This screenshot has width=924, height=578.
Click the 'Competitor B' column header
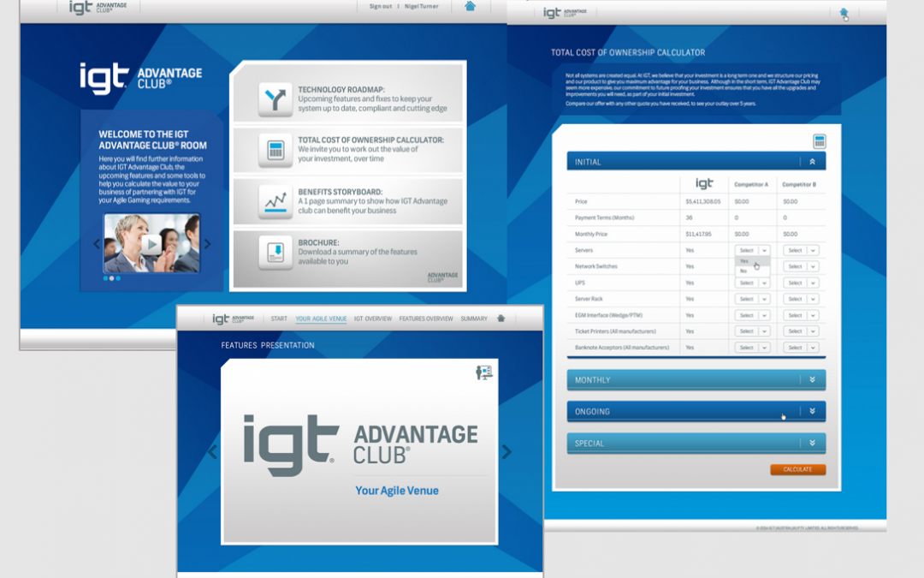[799, 185]
